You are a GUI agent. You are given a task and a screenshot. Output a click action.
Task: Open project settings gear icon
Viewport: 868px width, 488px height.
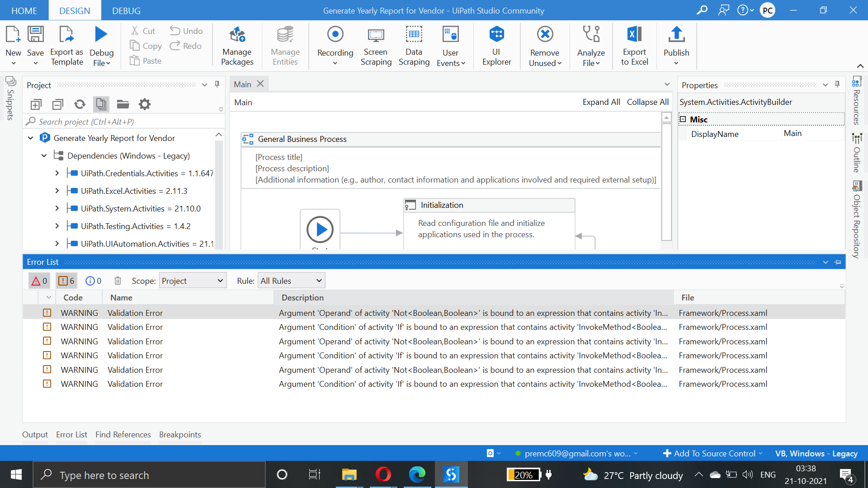145,104
